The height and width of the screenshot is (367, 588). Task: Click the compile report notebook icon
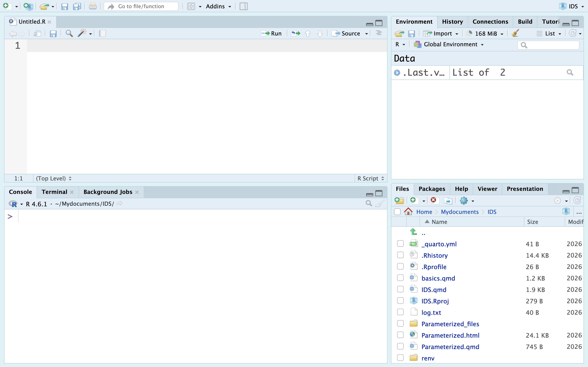pos(102,33)
